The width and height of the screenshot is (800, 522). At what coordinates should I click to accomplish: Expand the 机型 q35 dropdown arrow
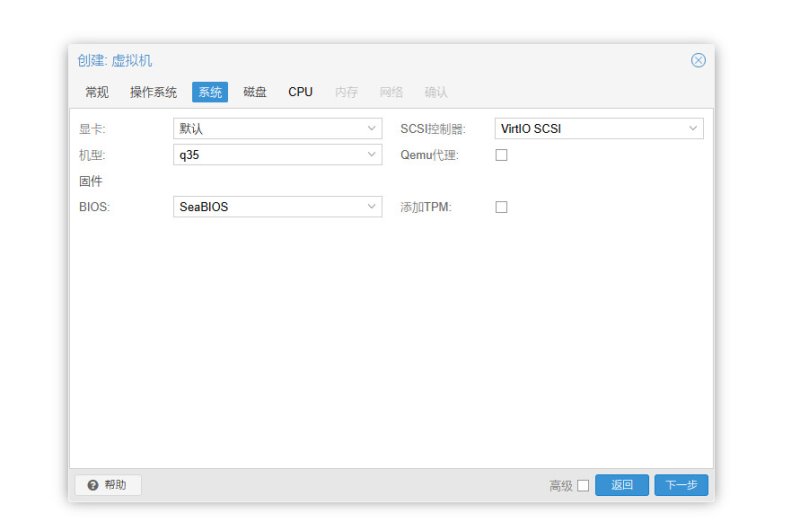371,155
